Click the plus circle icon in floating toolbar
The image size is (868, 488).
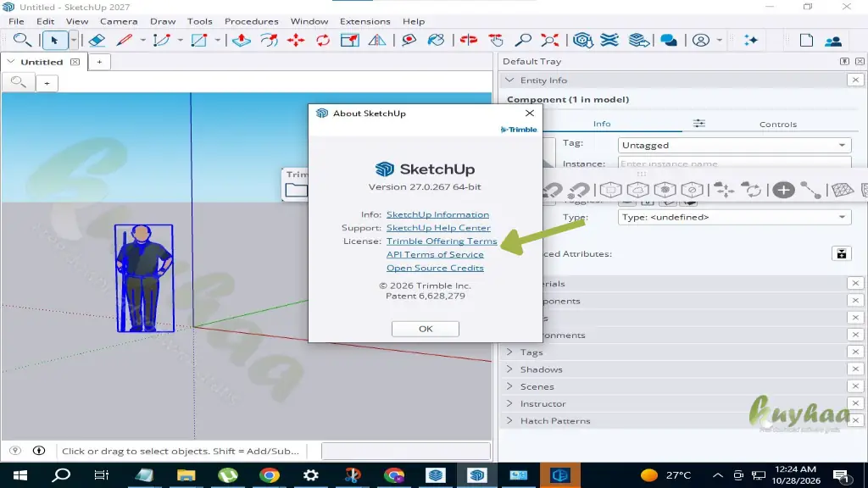coord(783,190)
